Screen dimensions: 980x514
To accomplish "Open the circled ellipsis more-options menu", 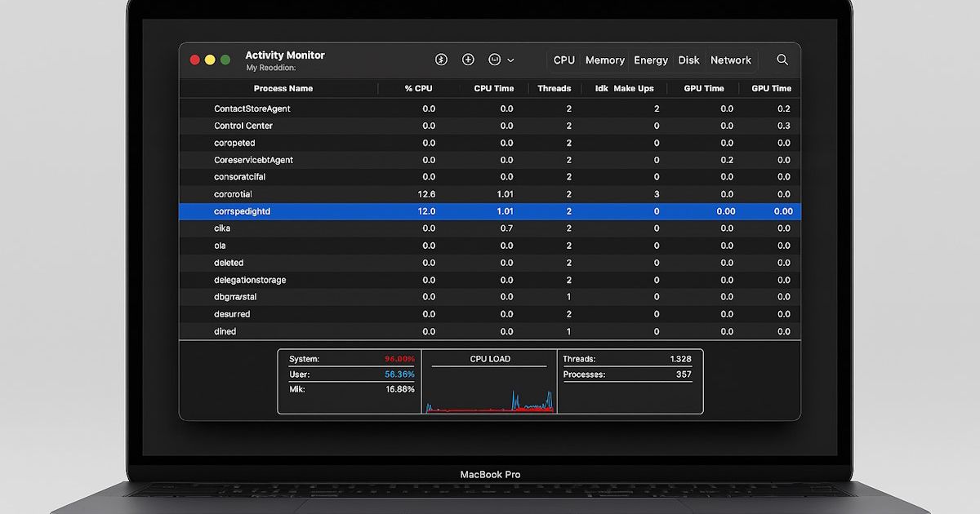I will click(x=501, y=60).
